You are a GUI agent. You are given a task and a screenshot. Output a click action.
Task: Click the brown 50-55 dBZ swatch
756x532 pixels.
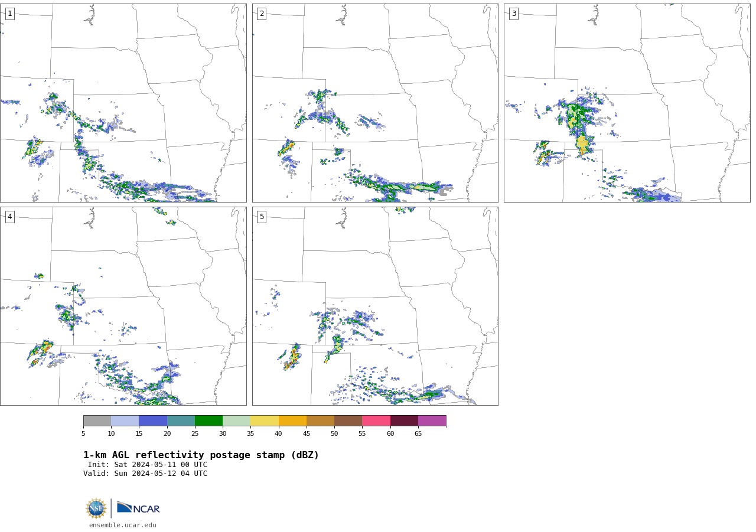pos(348,421)
